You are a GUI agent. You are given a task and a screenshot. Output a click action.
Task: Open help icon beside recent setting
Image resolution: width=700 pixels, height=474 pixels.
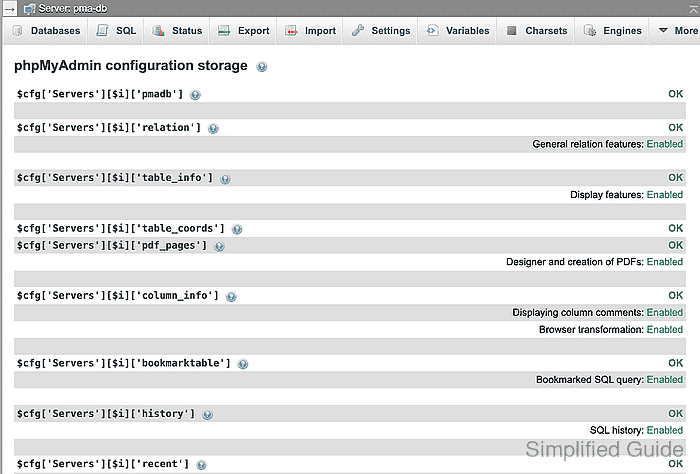coord(201,465)
